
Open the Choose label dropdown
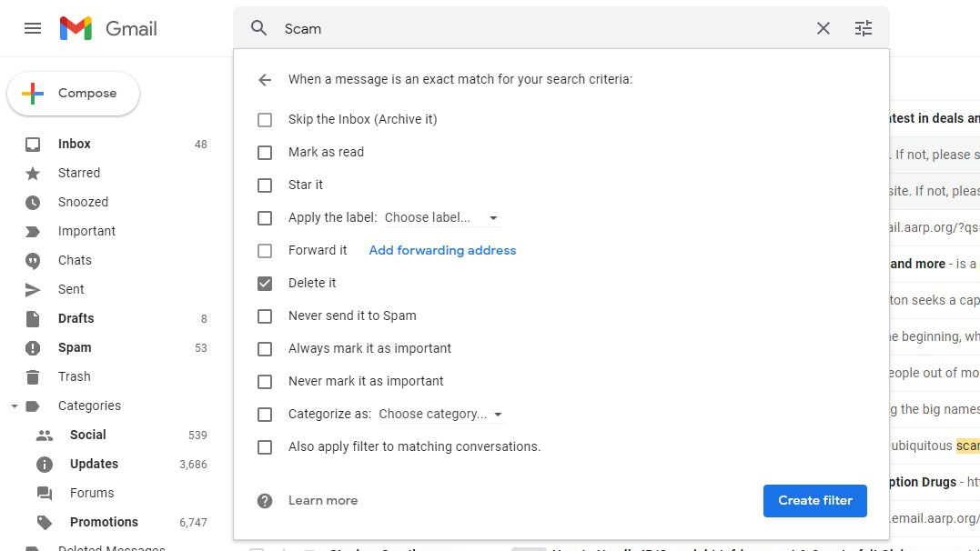point(441,218)
